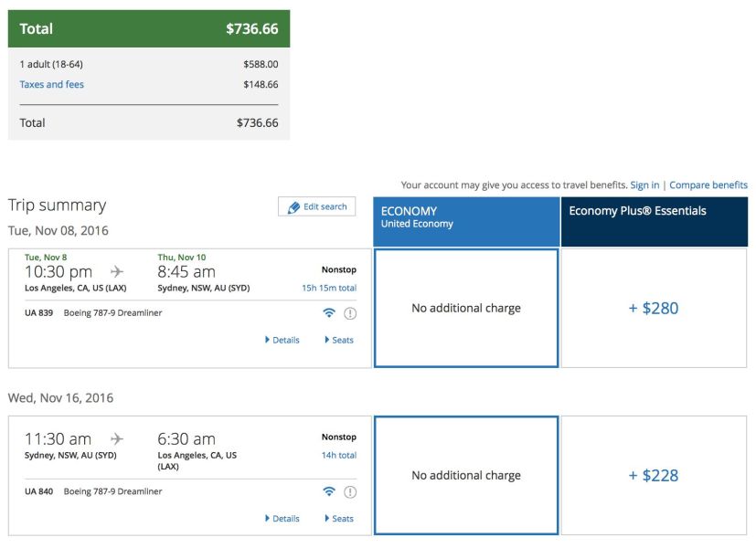The image size is (756, 548).
Task: Click the 8:45 am arrival time
Action: coord(186,272)
